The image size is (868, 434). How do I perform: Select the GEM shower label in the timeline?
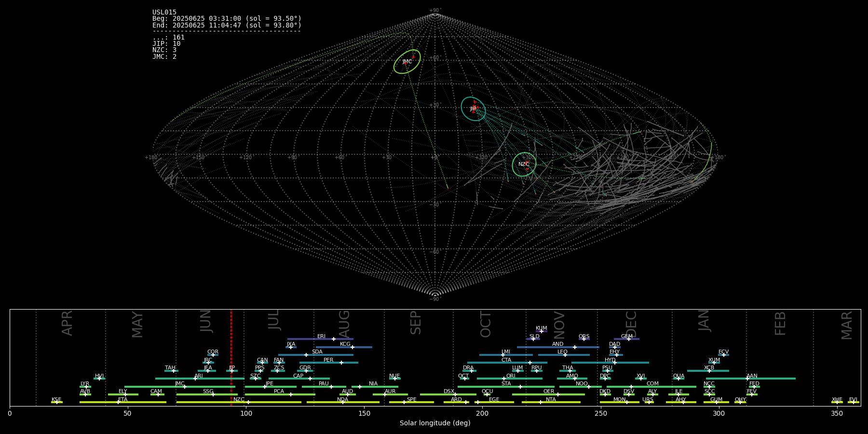627,337
